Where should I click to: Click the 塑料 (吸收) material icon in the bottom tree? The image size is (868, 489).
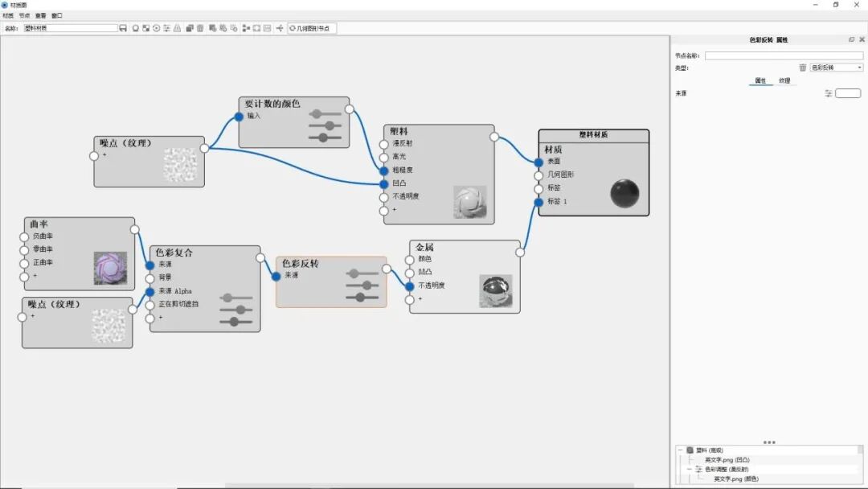(x=690, y=450)
